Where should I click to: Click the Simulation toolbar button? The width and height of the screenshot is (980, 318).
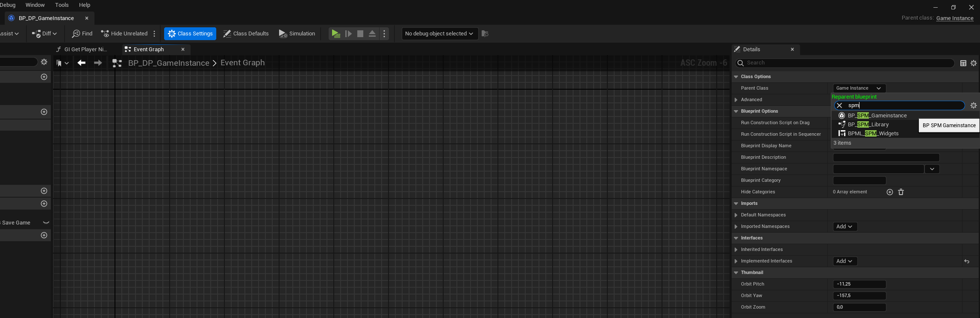pyautogui.click(x=297, y=34)
